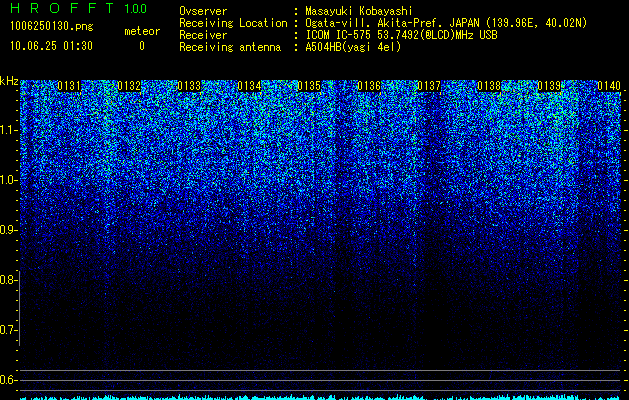Click the 1.1 frequency axis label

(8, 130)
